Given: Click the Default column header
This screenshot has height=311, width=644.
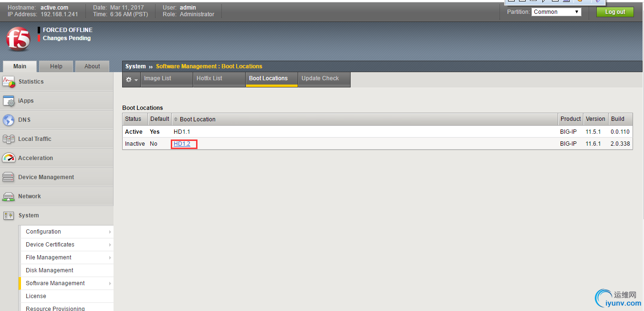Looking at the screenshot, I should pos(159,119).
